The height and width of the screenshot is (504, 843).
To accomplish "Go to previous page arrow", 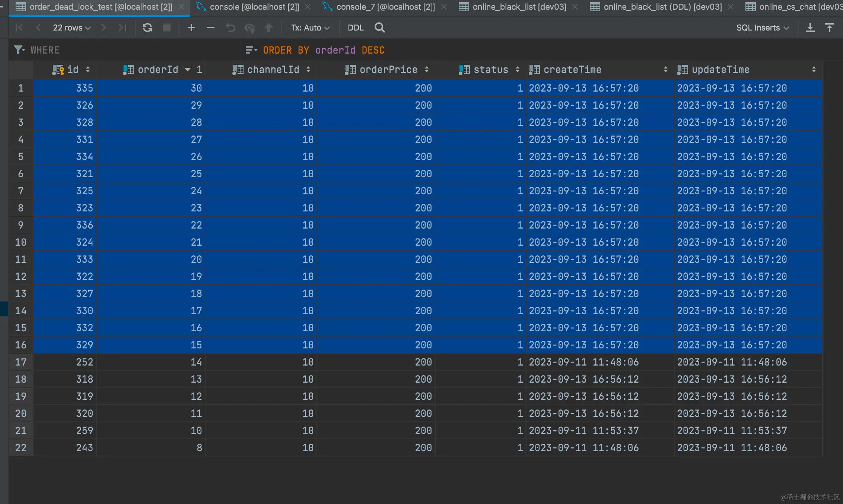I will (x=38, y=28).
